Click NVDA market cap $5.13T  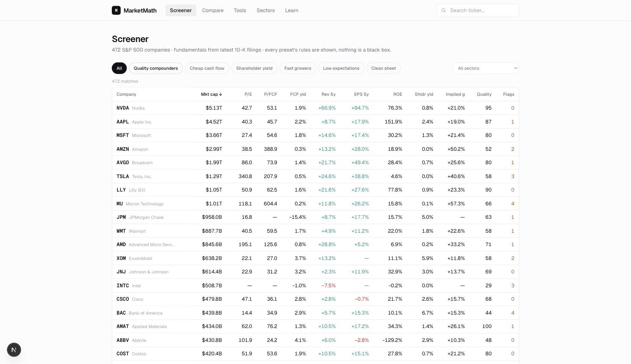pos(214,108)
